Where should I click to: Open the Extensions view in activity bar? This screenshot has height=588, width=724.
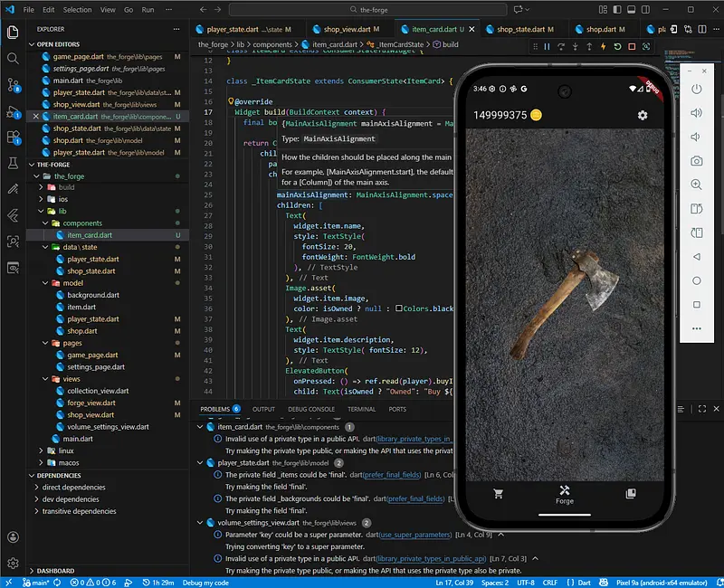(14, 138)
